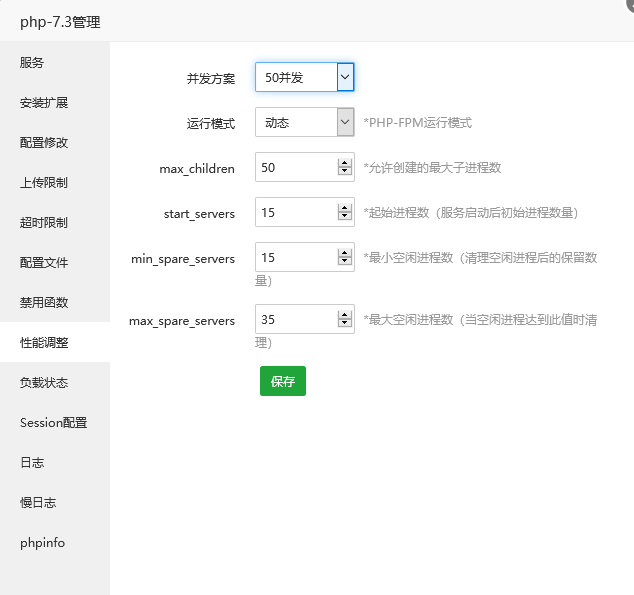
Task: Open phpinfo page
Action: click(55, 543)
